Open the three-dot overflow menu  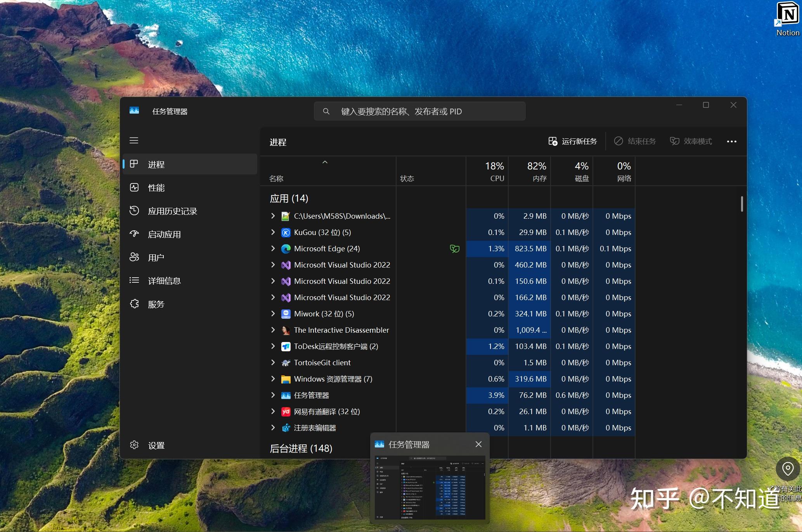click(731, 141)
